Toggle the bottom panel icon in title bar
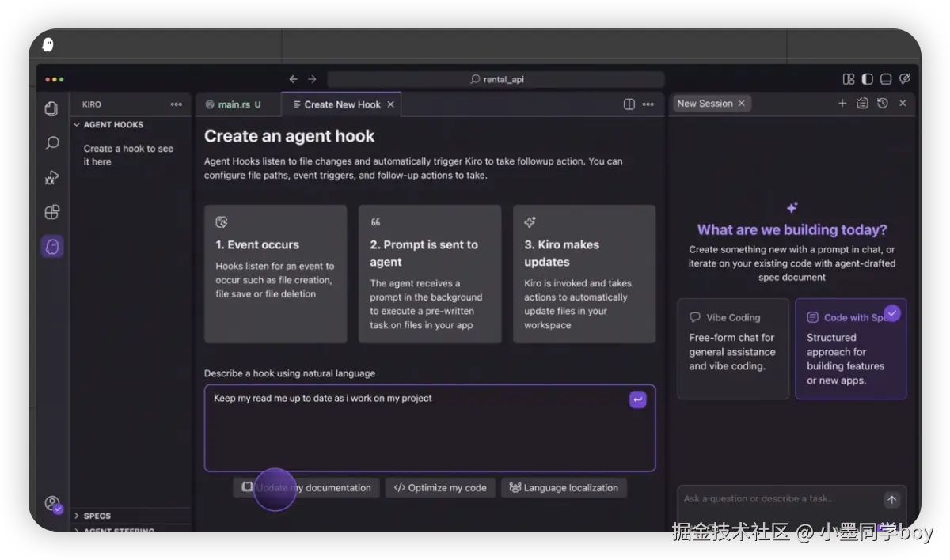The width and height of the screenshot is (950, 560). coord(886,79)
